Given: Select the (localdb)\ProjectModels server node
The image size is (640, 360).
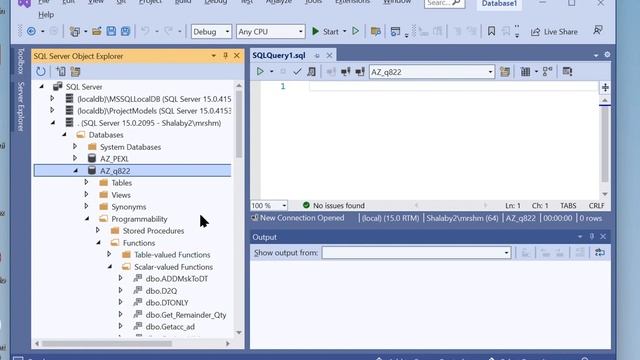Looking at the screenshot, I should click(x=154, y=111).
